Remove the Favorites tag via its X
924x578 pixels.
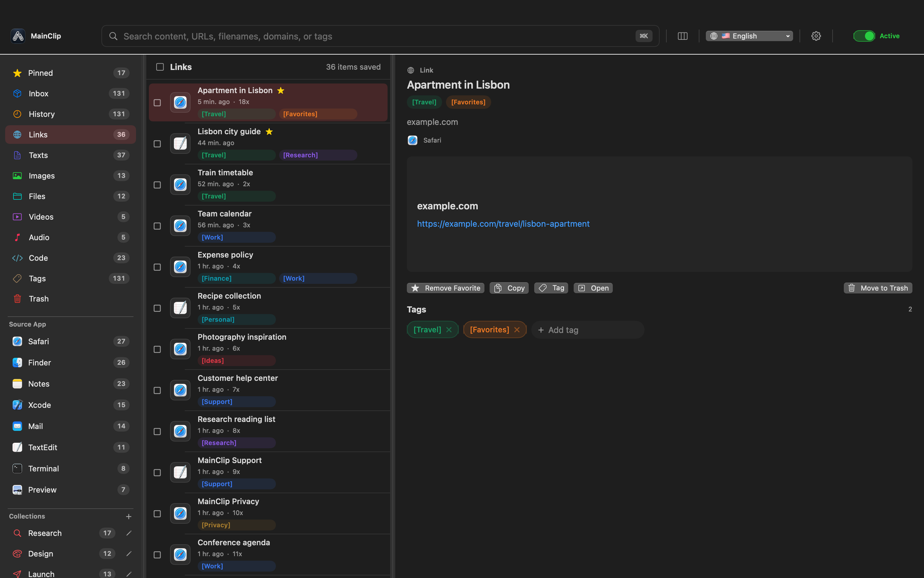pos(517,329)
